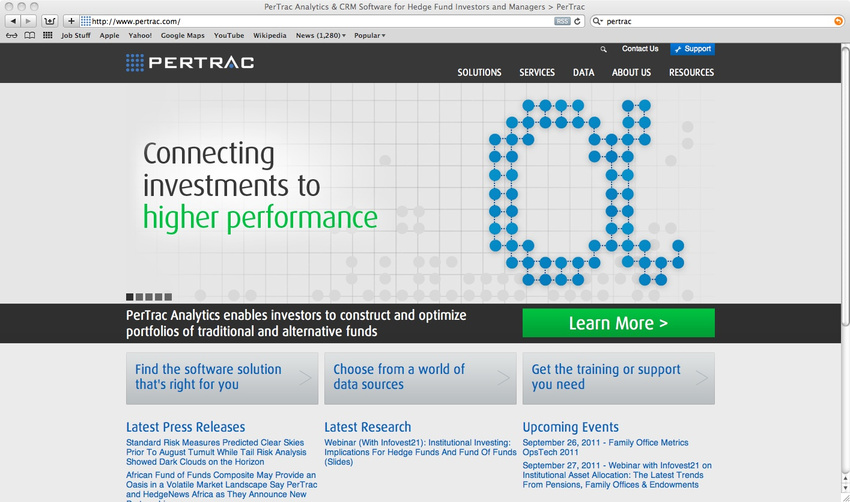Viewport: 850px width, 502px height.
Task: Open 'Choose from a world of data sources'
Action: (x=420, y=378)
